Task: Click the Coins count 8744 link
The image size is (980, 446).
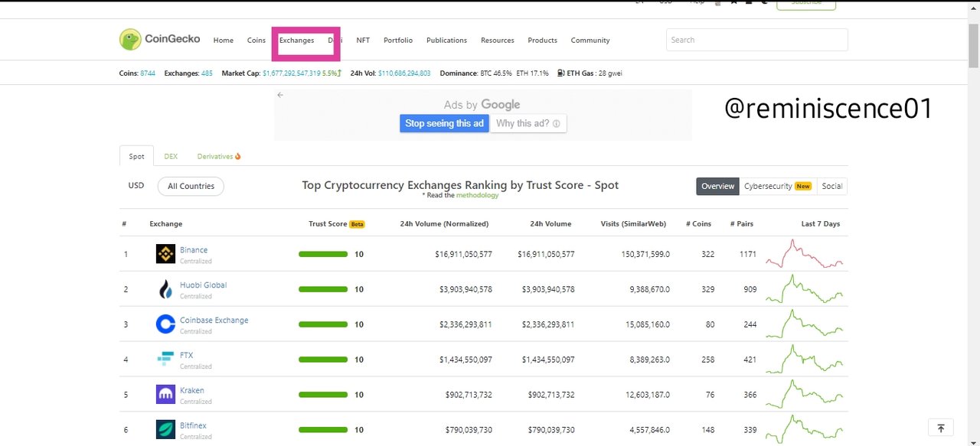Action: coord(148,73)
